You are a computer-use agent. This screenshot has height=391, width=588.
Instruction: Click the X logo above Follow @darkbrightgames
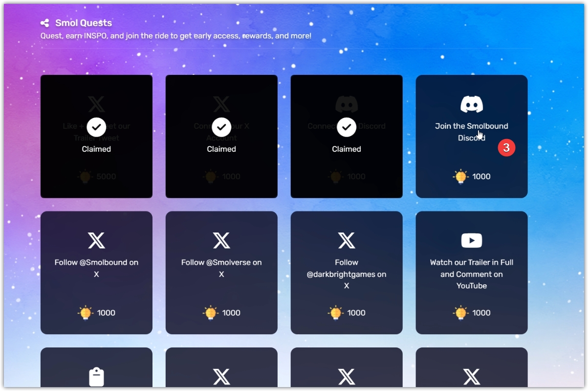pyautogui.click(x=347, y=240)
